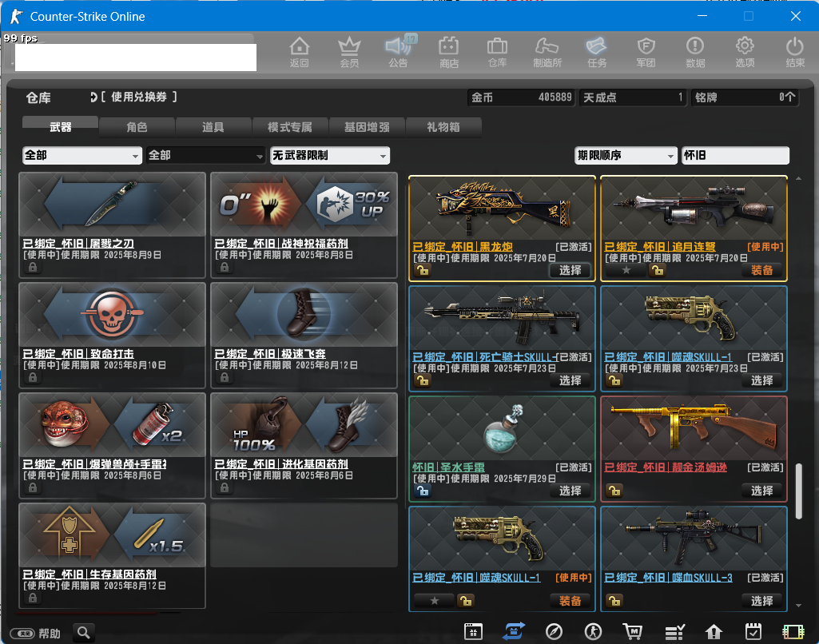Click the running figure icon
819x644 pixels.
(x=593, y=632)
